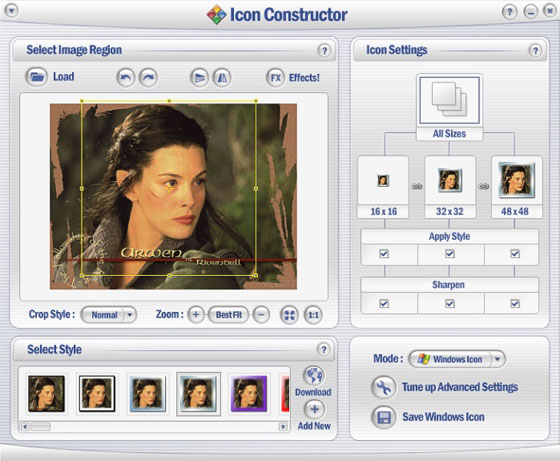
Task: Toggle Apply Style for 16x16
Action: click(x=384, y=254)
